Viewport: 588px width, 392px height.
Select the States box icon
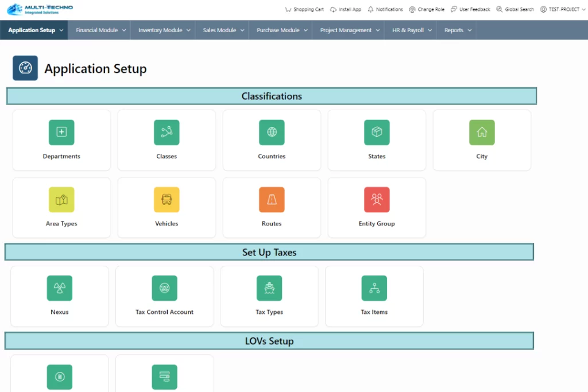pos(377,133)
